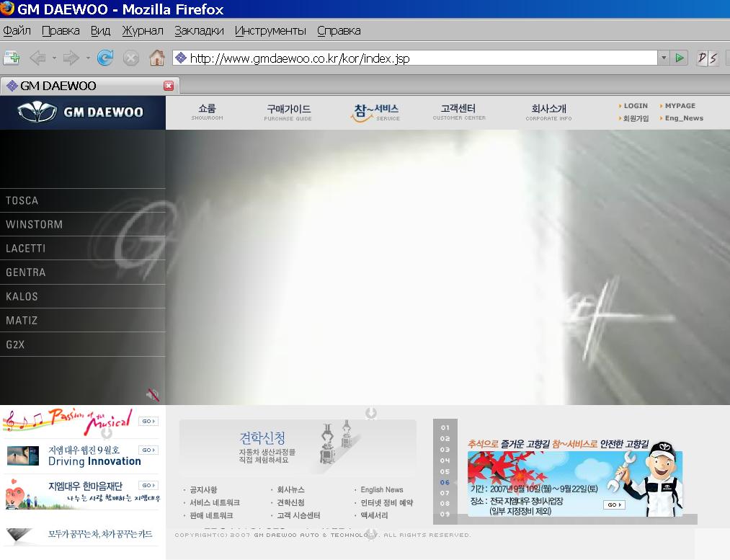
Task: Open forward history dropdown arrow
Action: point(88,58)
